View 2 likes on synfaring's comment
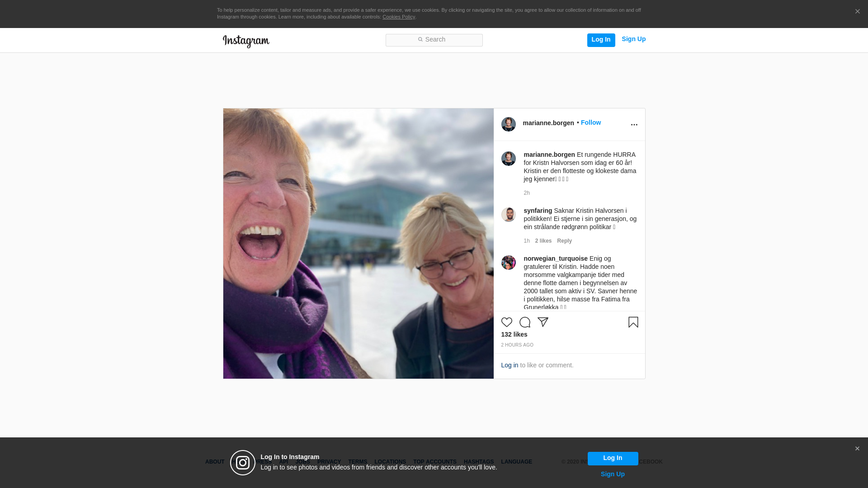The width and height of the screenshot is (868, 488). pos(543,241)
